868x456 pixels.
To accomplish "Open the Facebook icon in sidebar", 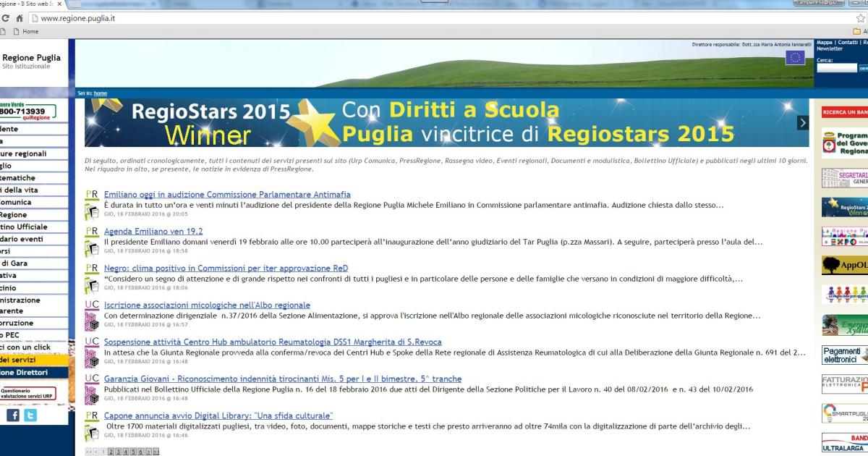I will [13, 415].
